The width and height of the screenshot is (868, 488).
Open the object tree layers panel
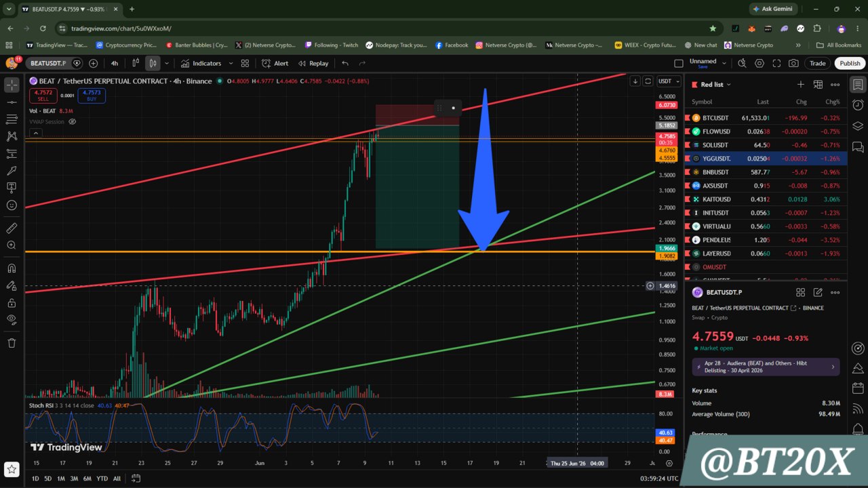[x=858, y=126]
